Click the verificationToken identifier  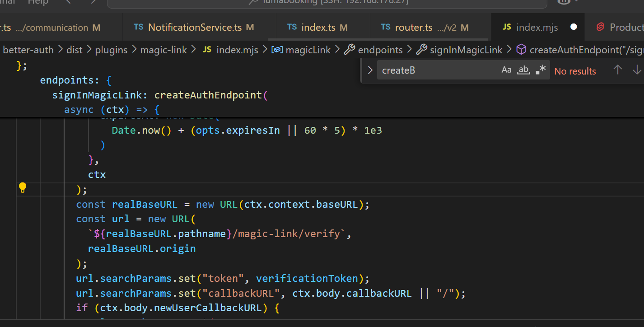(x=307, y=279)
